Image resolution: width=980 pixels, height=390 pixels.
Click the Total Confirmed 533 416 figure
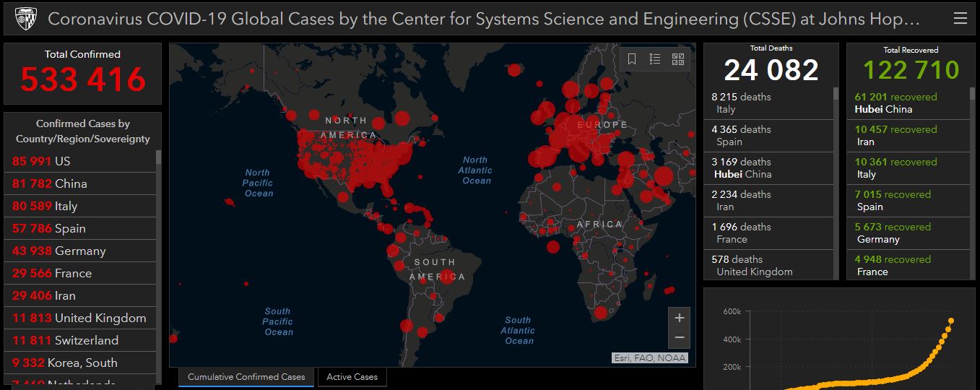82,79
